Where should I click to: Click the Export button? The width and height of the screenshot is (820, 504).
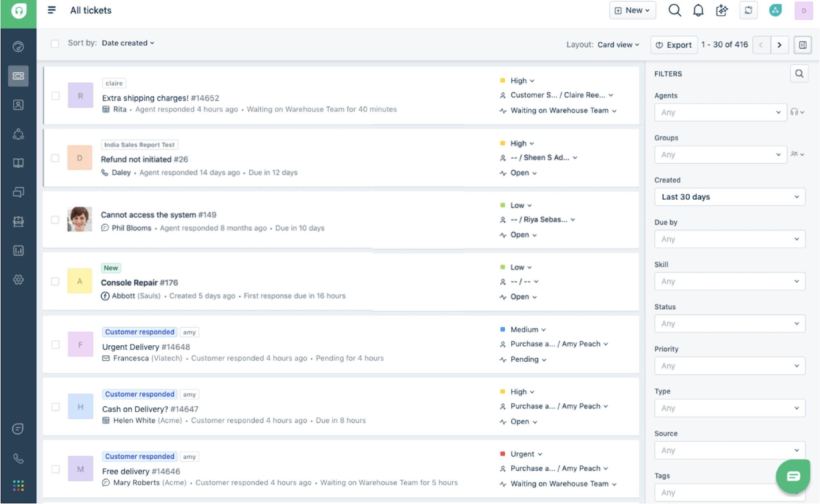point(674,45)
